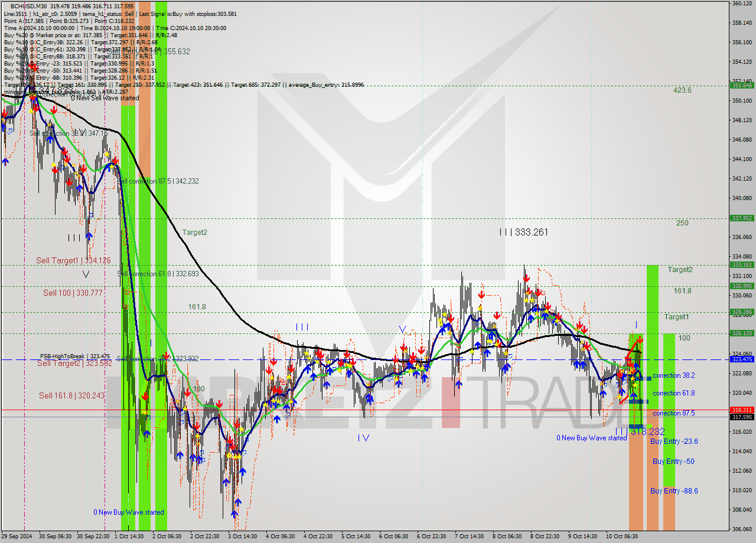The height and width of the screenshot is (543, 756).
Task: Click the 360.120 price axis tick
Action: coord(742,4)
